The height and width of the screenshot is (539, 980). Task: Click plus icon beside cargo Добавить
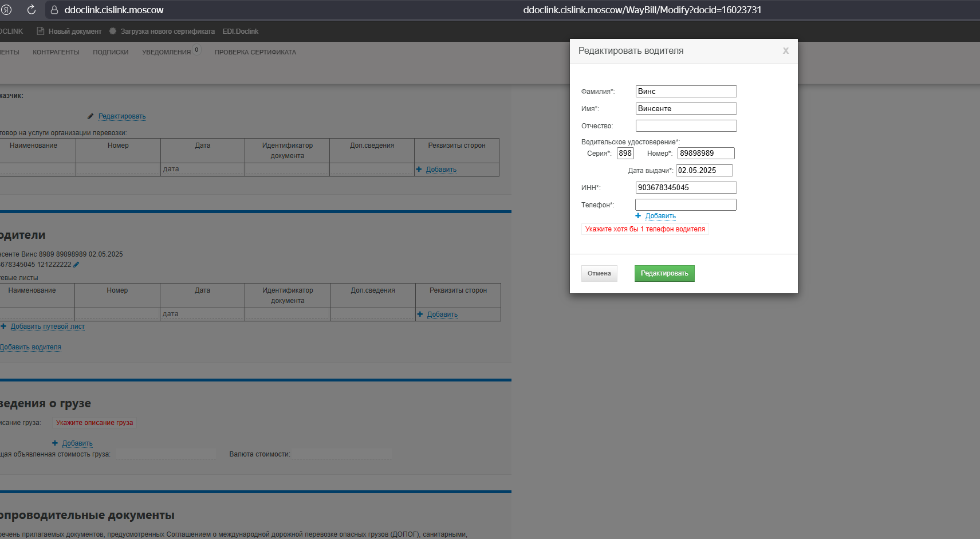point(55,443)
